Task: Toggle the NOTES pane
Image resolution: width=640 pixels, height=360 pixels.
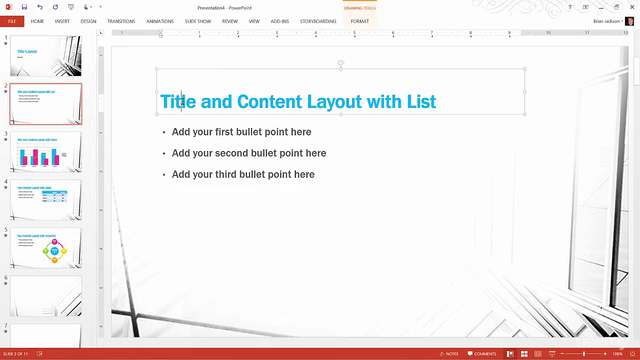Action: (449, 354)
